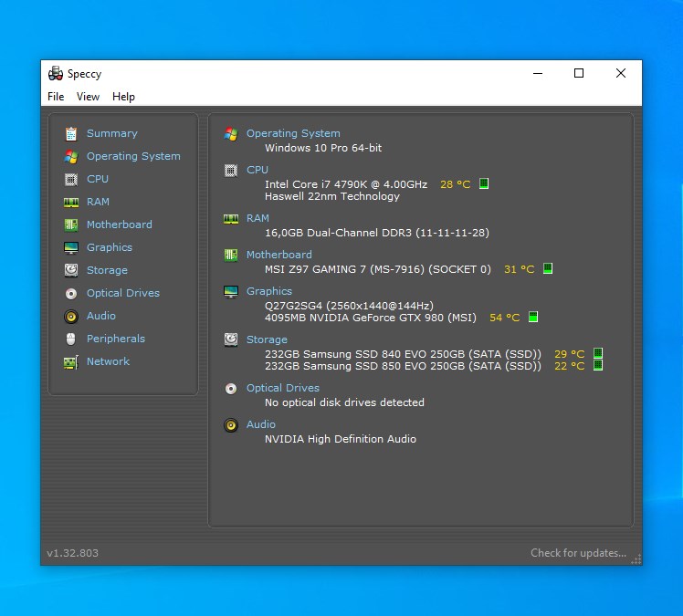This screenshot has height=616, width=683.
Task: Click the green GPU temperature indicator next to 54 °C
Action: 533,317
